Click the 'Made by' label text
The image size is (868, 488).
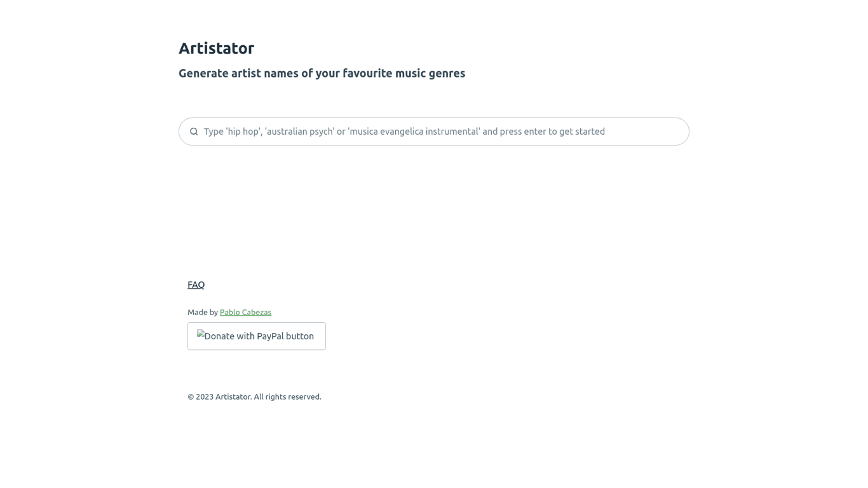pyautogui.click(x=202, y=312)
